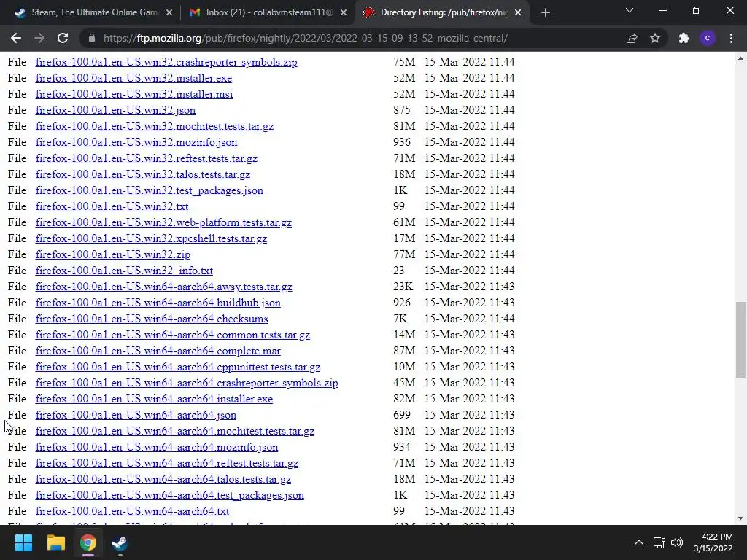Open the Windows Start menu

[23, 542]
